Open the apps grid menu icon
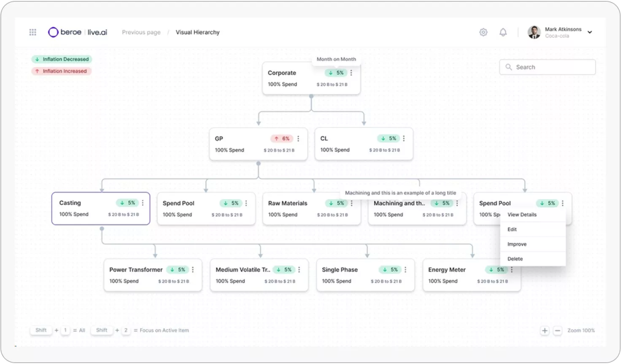This screenshot has height=364, width=621. (32, 32)
